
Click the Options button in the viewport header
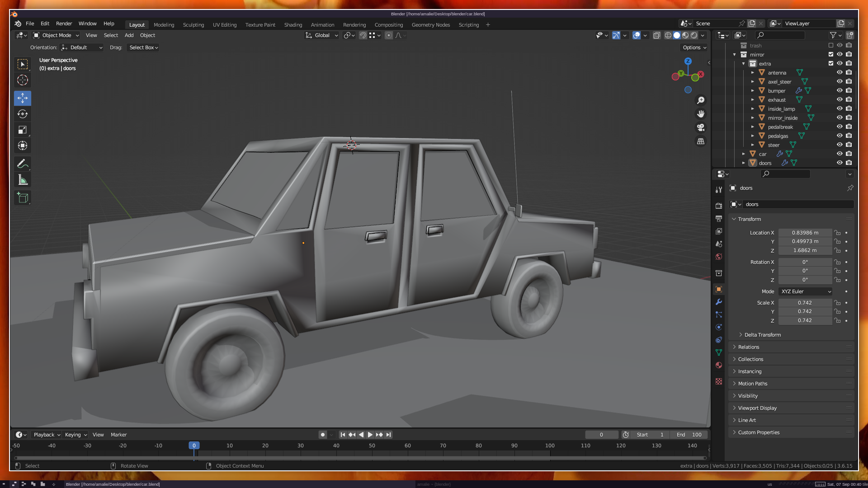(x=694, y=47)
